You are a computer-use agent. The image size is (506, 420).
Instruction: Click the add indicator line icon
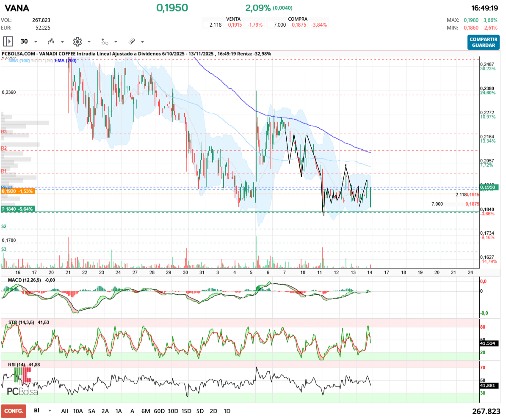pos(105,41)
